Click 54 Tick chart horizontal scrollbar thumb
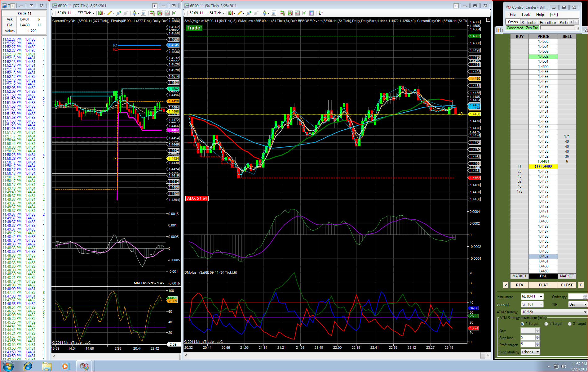The width and height of the screenshot is (588, 372). pos(483,356)
